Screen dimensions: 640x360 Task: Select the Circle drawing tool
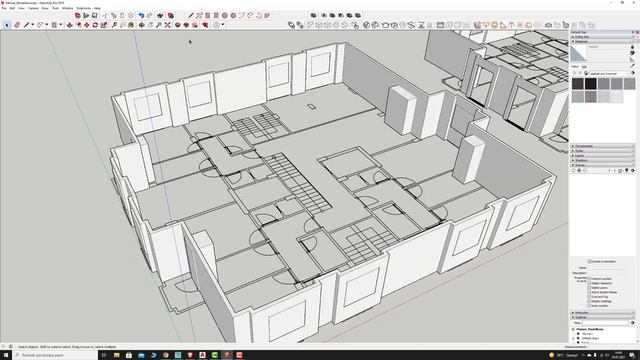tap(224, 16)
